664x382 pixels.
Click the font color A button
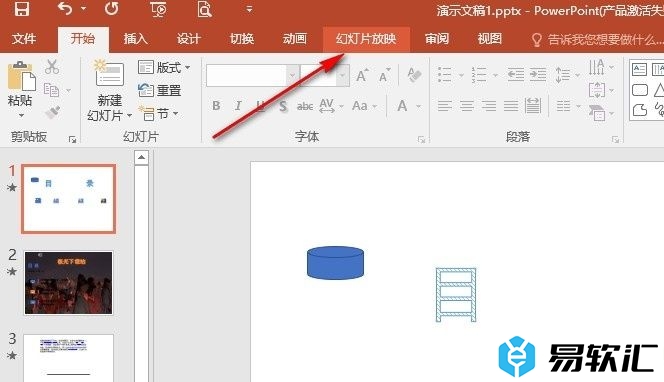402,105
